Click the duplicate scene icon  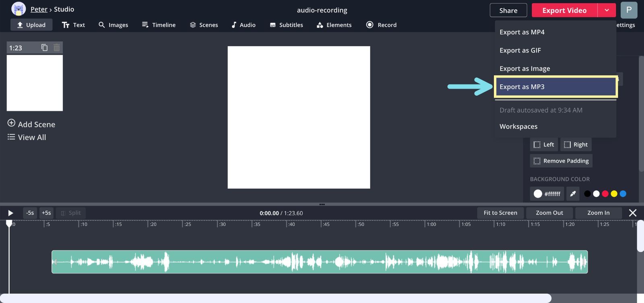(x=44, y=47)
